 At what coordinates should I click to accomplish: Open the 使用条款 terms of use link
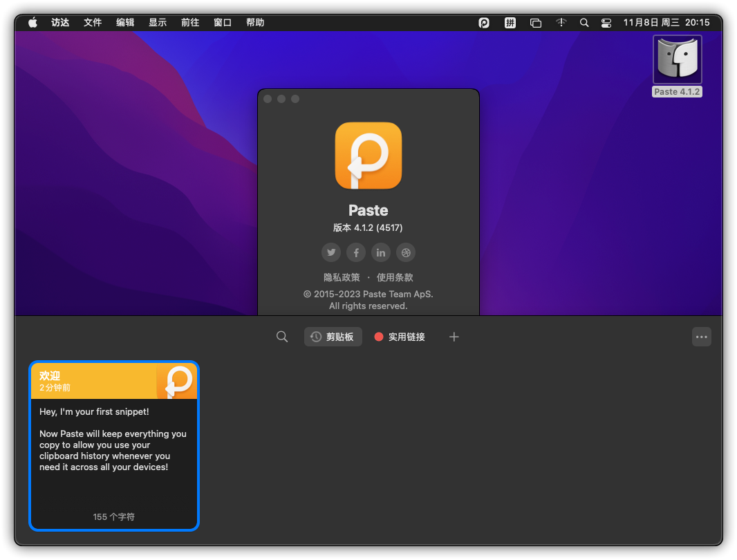click(395, 277)
